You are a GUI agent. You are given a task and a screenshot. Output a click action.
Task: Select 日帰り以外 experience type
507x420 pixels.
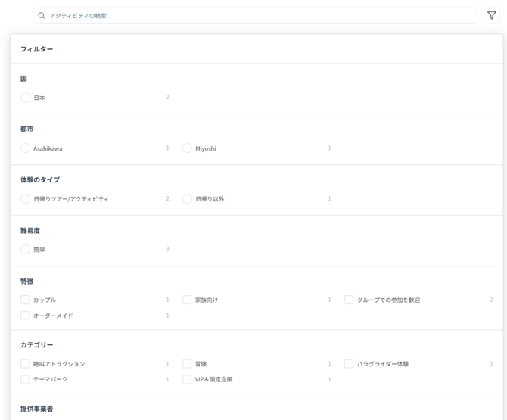point(188,199)
